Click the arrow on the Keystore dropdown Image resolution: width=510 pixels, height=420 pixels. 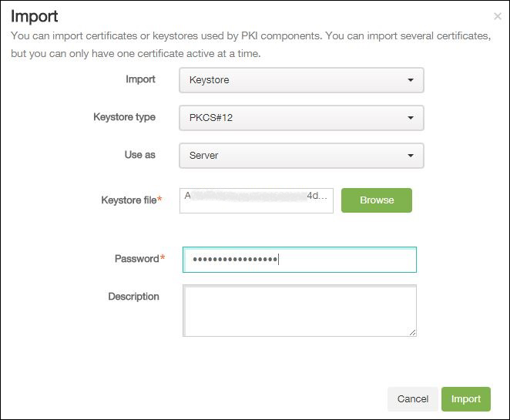tap(411, 80)
